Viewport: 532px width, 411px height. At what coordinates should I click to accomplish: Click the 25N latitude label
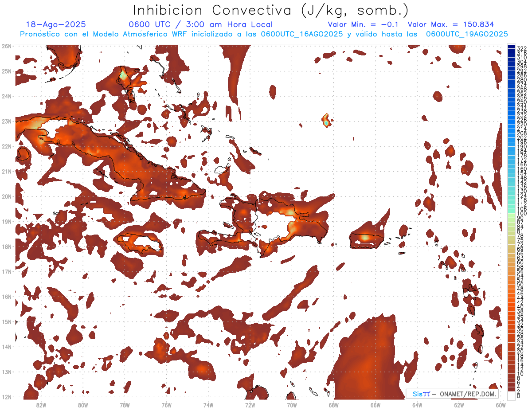[x=7, y=71]
